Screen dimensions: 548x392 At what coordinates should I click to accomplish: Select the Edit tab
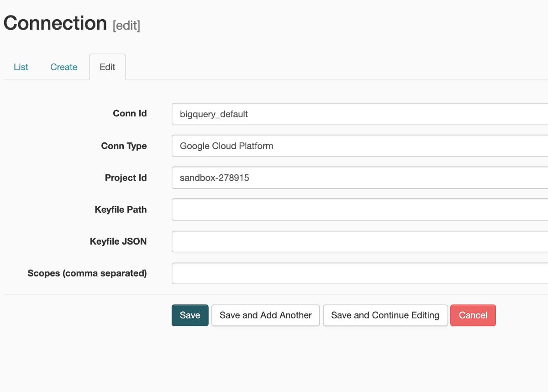pyautogui.click(x=107, y=67)
